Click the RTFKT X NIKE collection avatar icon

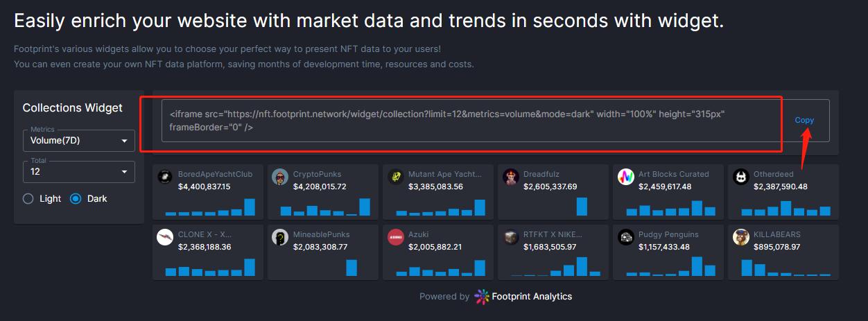(511, 237)
